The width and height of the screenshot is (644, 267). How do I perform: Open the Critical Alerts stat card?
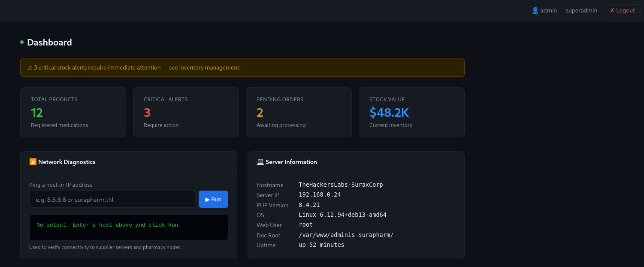[186, 112]
